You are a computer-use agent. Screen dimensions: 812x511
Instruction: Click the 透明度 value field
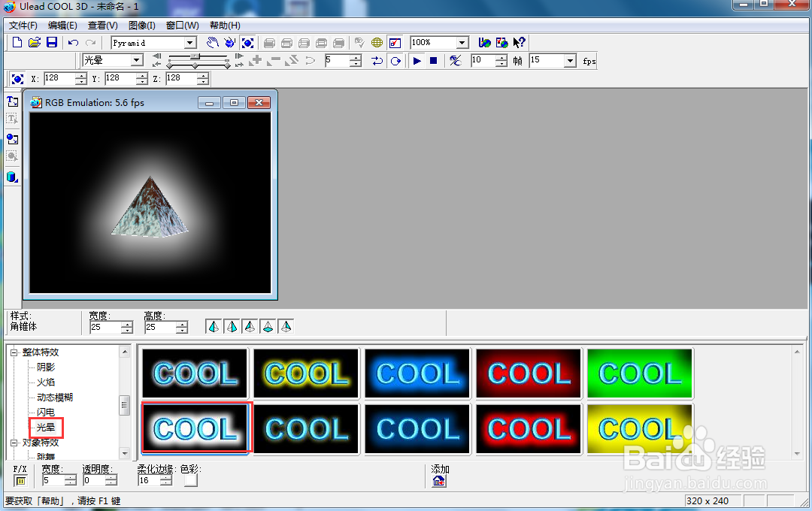[94, 480]
